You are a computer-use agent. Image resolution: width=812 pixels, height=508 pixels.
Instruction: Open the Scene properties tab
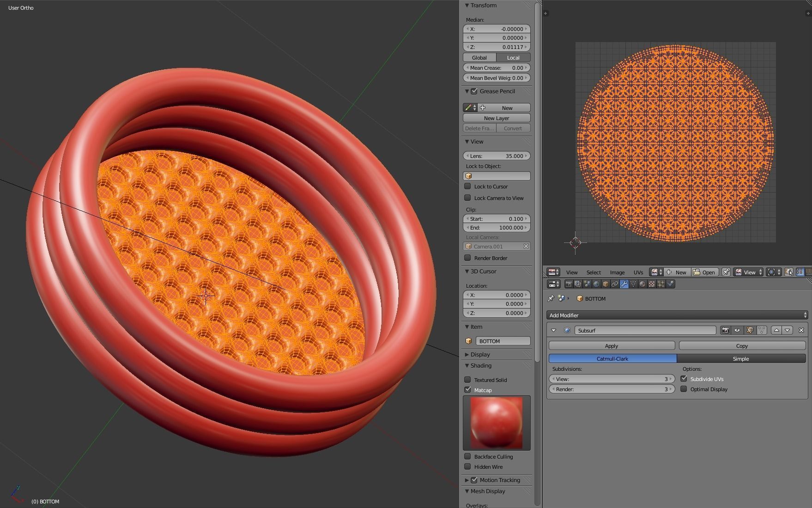pos(587,284)
